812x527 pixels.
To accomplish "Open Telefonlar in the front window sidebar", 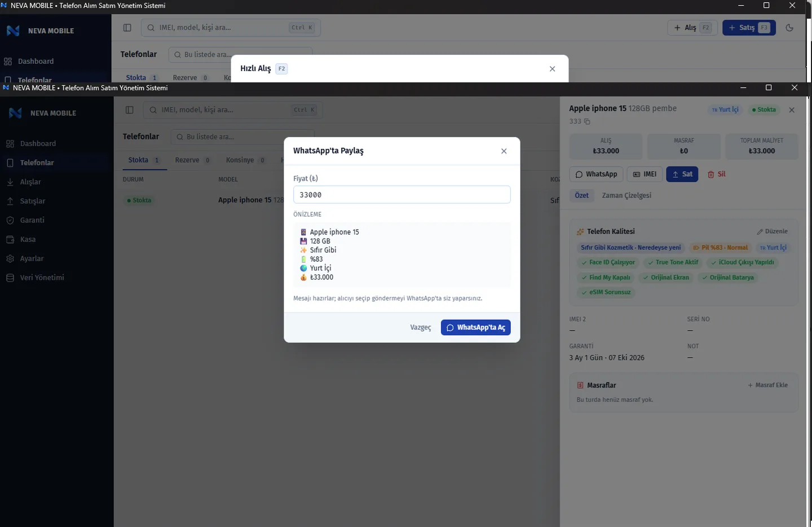I will [x=37, y=163].
